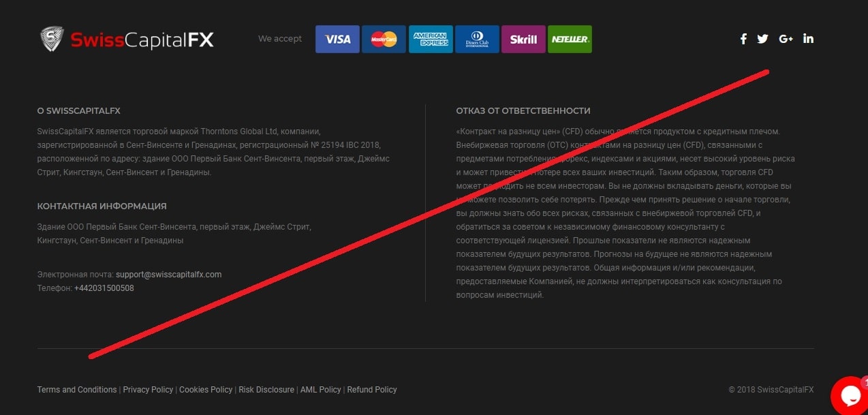Open the Refund Policy link
Viewport: 868px width, 415px height.
coord(372,390)
